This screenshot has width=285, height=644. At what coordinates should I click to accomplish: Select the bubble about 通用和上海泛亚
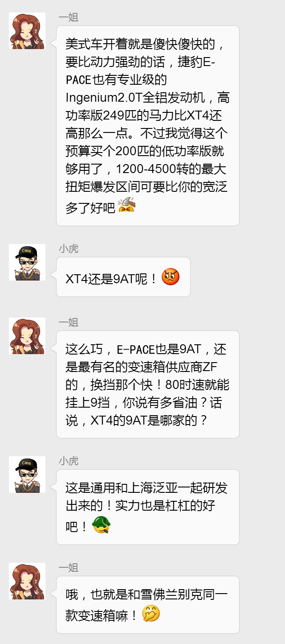148,507
